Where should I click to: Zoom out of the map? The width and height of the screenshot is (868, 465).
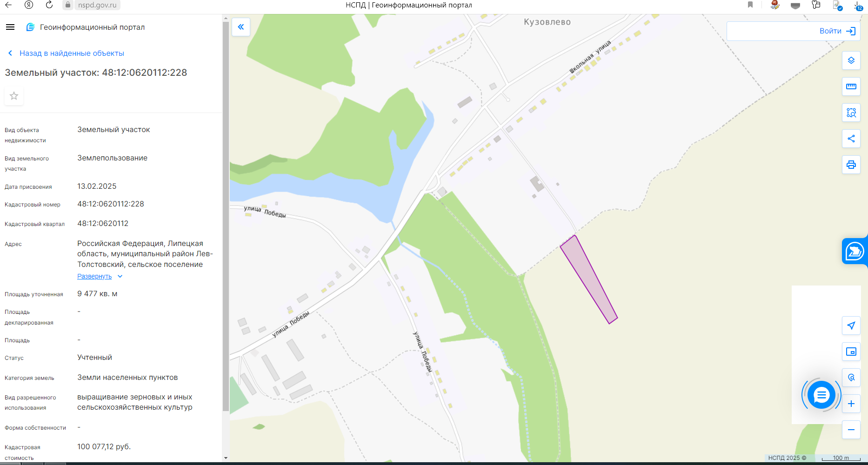tap(851, 430)
